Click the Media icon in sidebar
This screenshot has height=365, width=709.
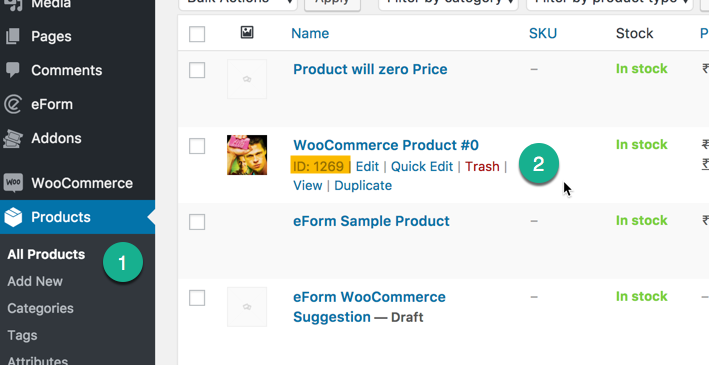pos(13,5)
